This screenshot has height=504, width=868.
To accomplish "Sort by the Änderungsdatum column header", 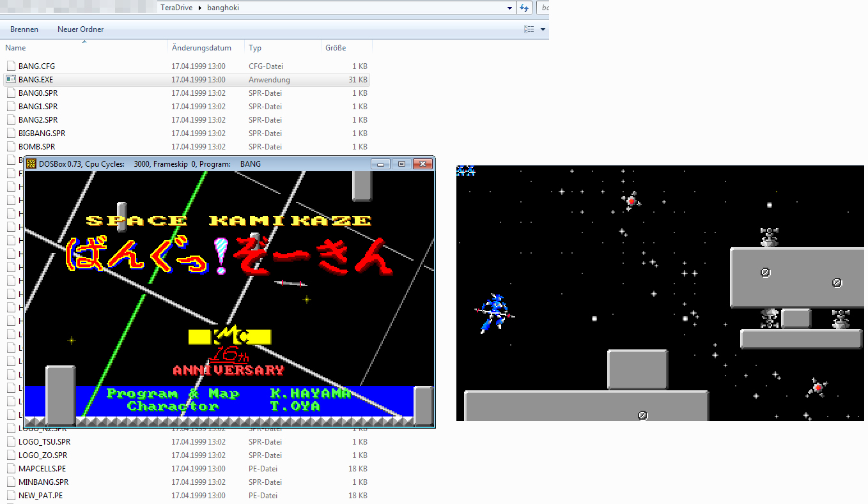I will [x=201, y=48].
